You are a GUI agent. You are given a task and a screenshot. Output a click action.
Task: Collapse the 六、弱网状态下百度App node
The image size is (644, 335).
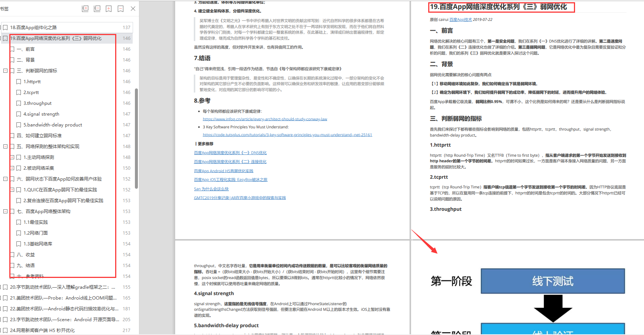click(x=5, y=179)
